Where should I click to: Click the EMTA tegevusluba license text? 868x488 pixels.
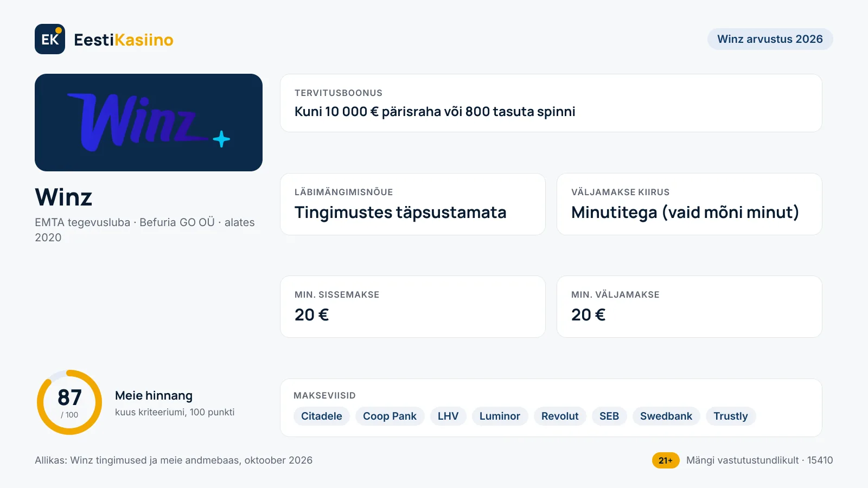[x=145, y=230]
